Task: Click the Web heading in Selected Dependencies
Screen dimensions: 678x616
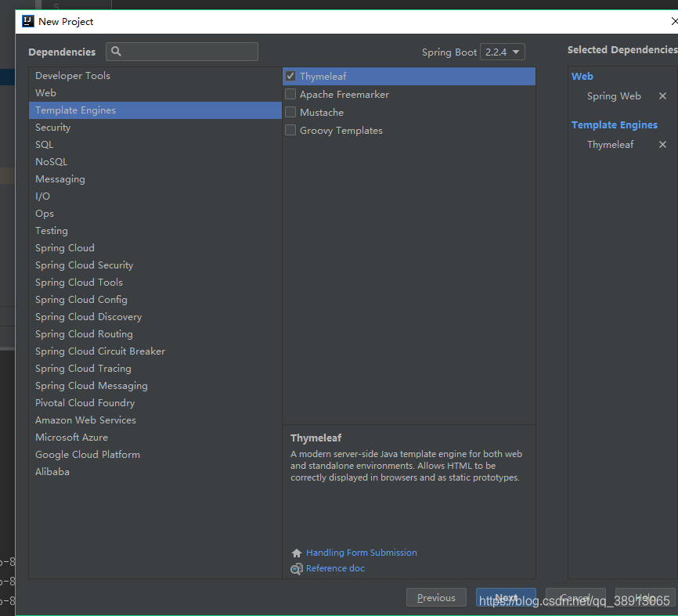Action: [582, 77]
